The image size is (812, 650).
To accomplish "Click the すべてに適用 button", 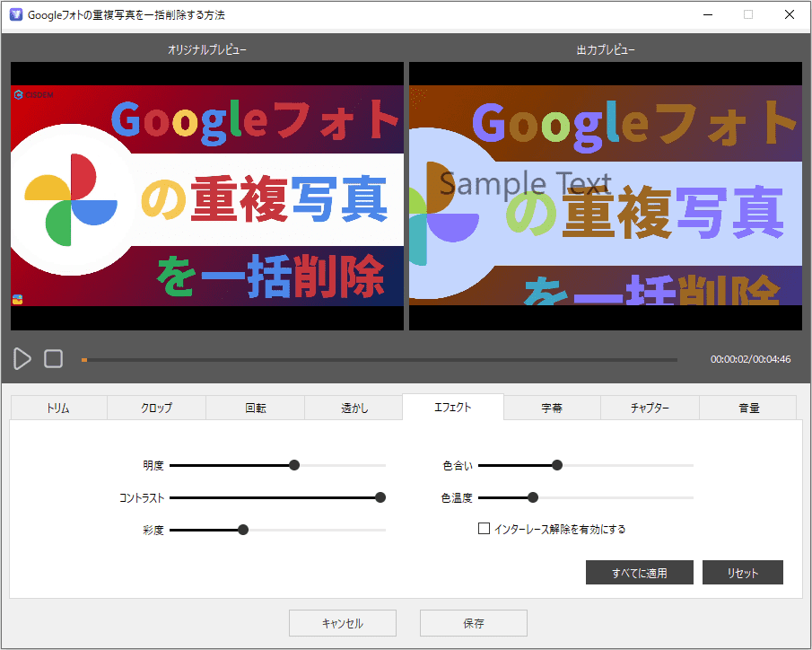I will [x=640, y=573].
